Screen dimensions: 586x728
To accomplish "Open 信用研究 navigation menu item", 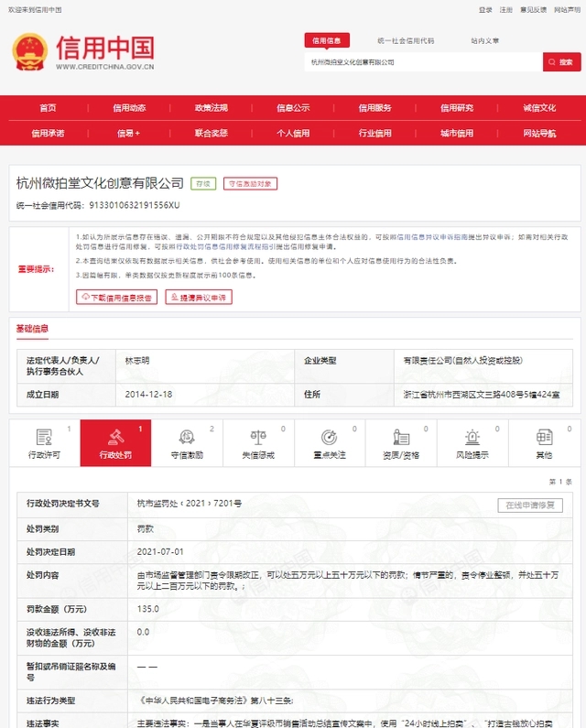I will tap(457, 108).
